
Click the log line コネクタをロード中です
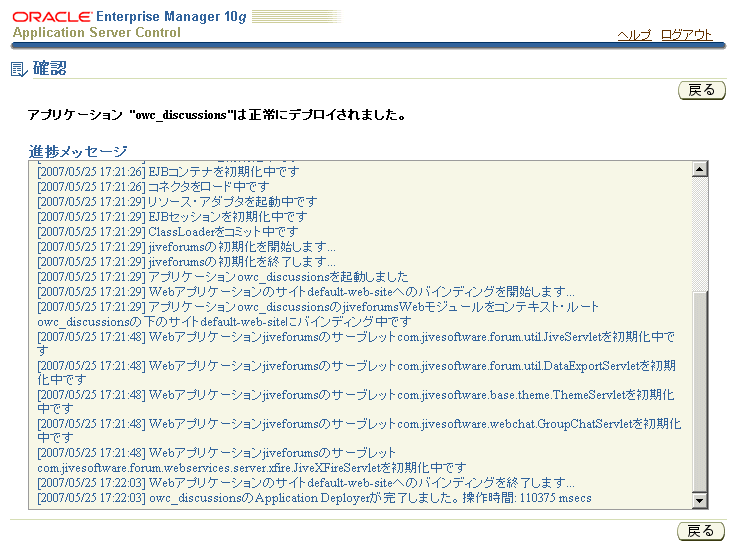pos(153,187)
